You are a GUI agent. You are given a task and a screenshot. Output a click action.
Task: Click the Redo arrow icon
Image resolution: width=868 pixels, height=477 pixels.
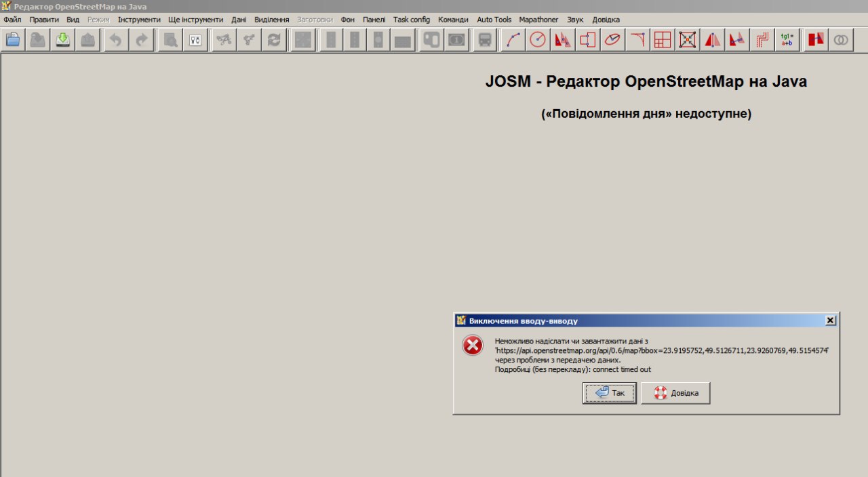tap(141, 40)
